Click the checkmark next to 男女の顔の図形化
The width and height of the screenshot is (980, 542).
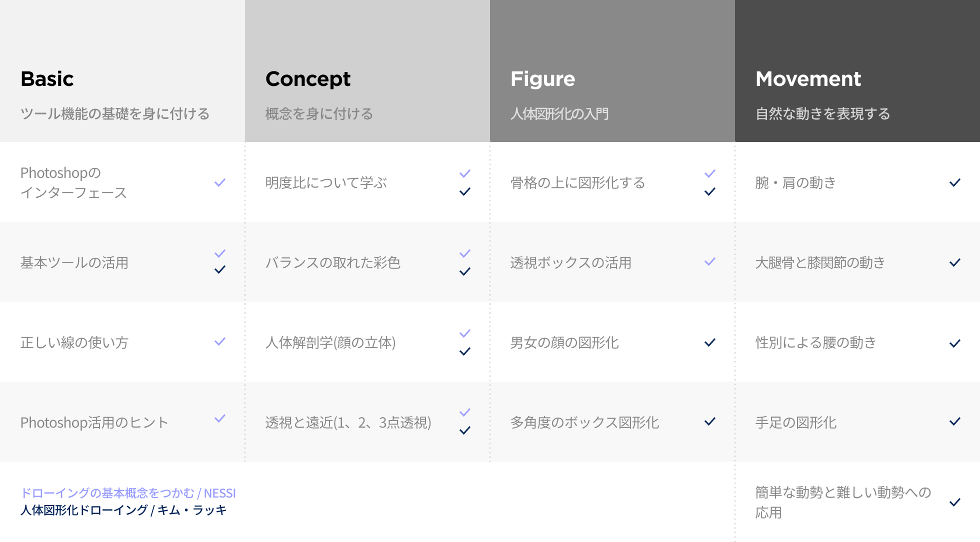pos(710,342)
